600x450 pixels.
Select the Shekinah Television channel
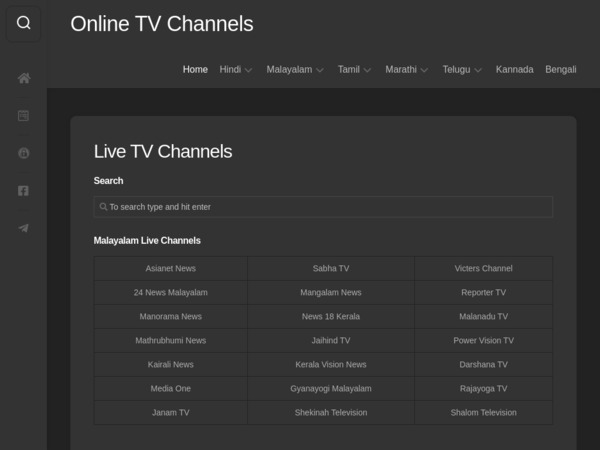tap(331, 412)
